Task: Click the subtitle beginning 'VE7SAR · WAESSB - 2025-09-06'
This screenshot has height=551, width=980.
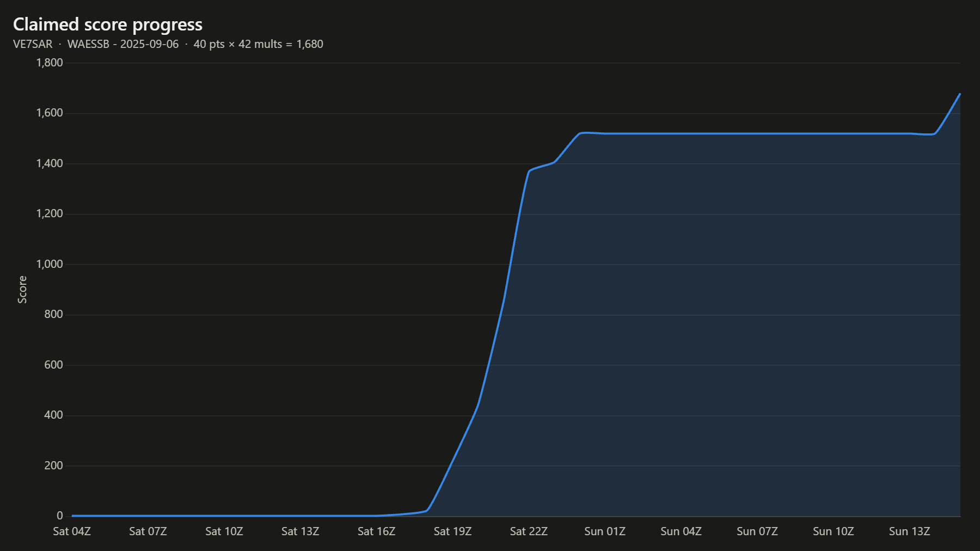Action: point(168,44)
